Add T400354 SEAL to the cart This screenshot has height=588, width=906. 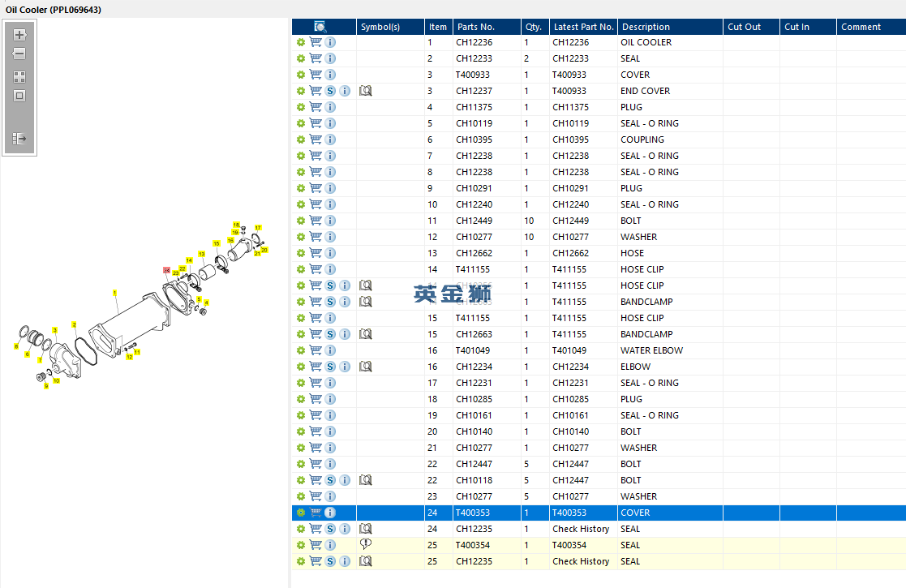pyautogui.click(x=316, y=545)
